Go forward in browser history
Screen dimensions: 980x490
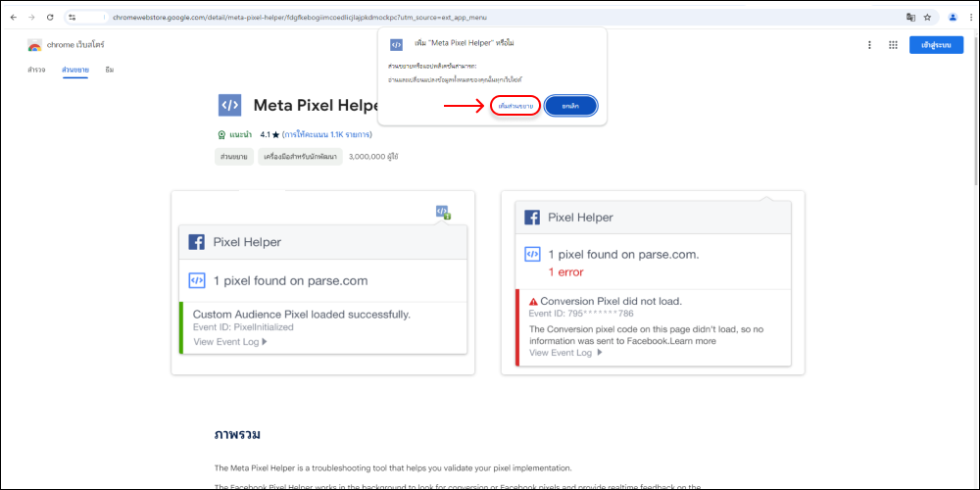(31, 18)
